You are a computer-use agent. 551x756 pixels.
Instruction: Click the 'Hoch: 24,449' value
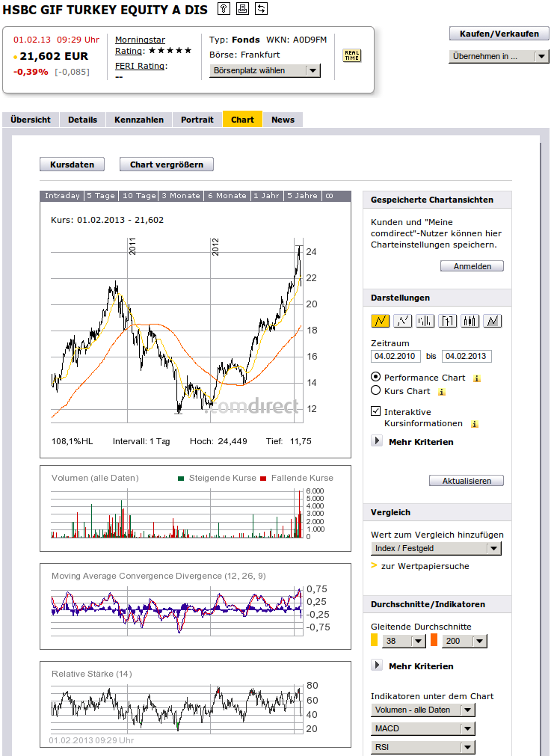(x=218, y=441)
